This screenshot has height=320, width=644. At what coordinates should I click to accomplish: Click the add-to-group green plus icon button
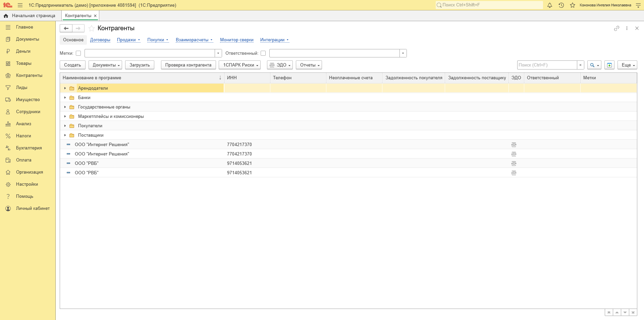click(x=609, y=65)
